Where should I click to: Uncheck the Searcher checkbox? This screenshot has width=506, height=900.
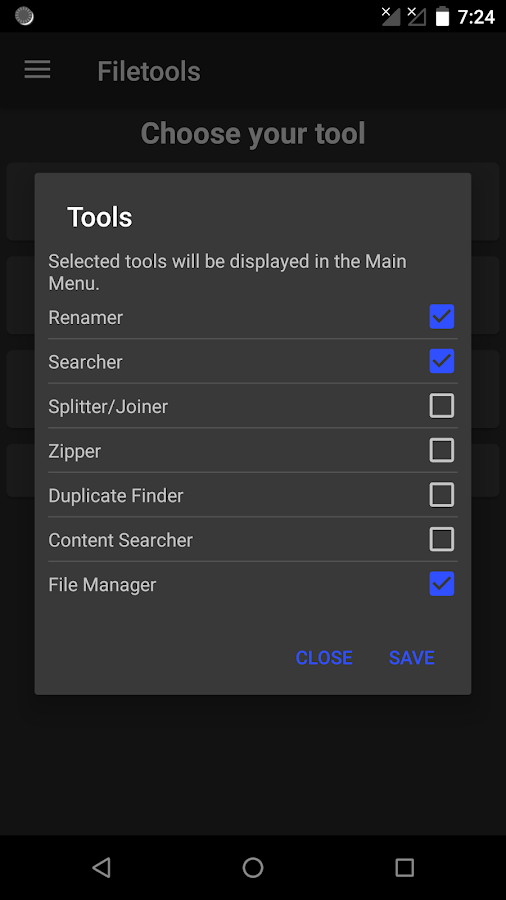pyautogui.click(x=442, y=362)
